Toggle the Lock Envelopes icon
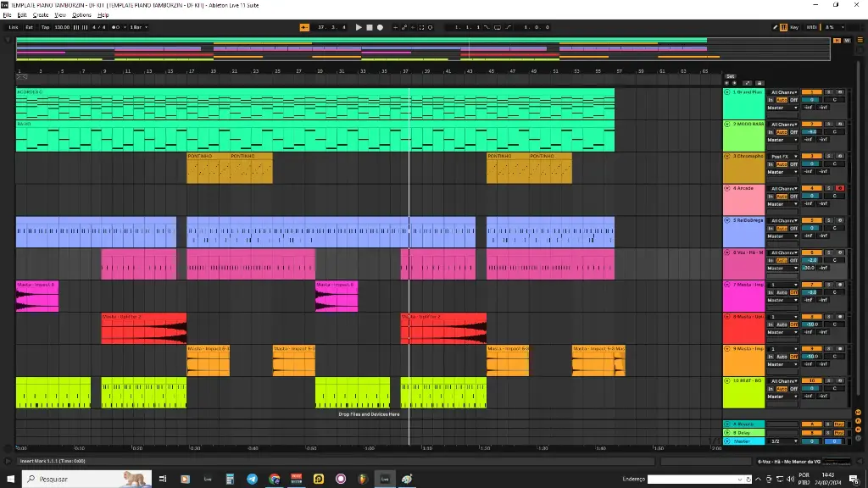The image size is (868, 488). 759,83
